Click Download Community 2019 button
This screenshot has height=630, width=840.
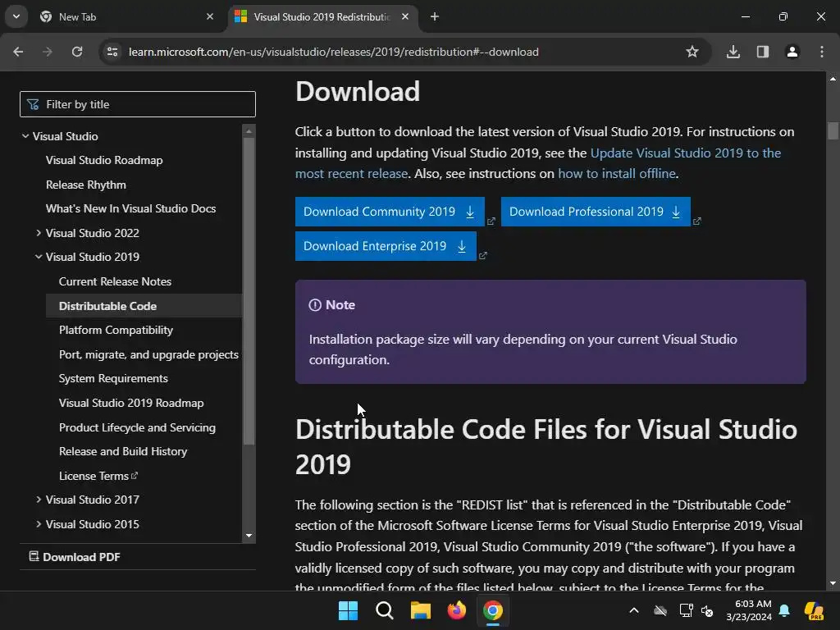[x=390, y=212]
